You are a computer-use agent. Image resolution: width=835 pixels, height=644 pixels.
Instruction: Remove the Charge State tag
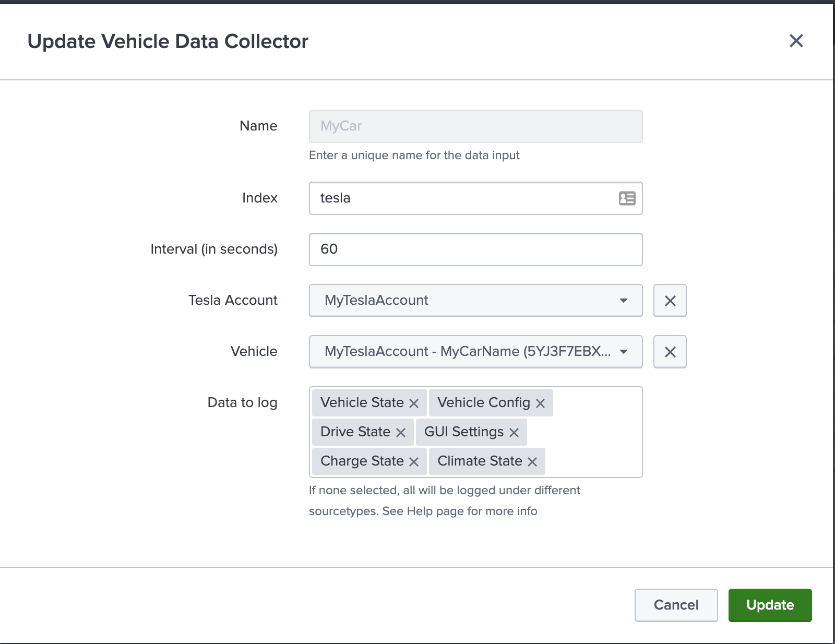pos(414,462)
